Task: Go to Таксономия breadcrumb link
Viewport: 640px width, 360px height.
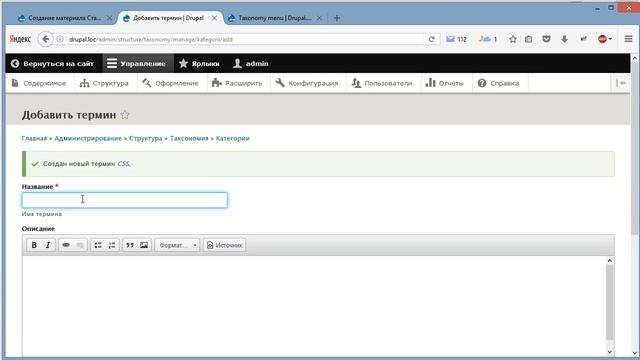Action: pyautogui.click(x=189, y=138)
